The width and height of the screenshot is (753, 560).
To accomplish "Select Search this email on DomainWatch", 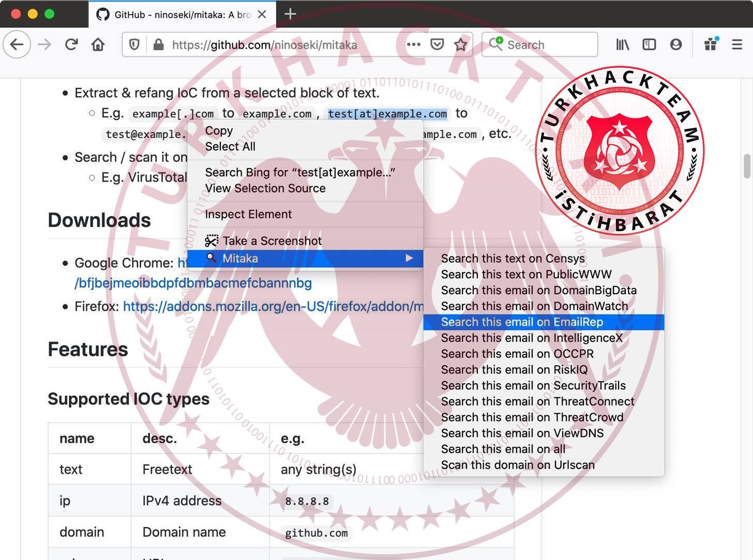I will pos(544,306).
